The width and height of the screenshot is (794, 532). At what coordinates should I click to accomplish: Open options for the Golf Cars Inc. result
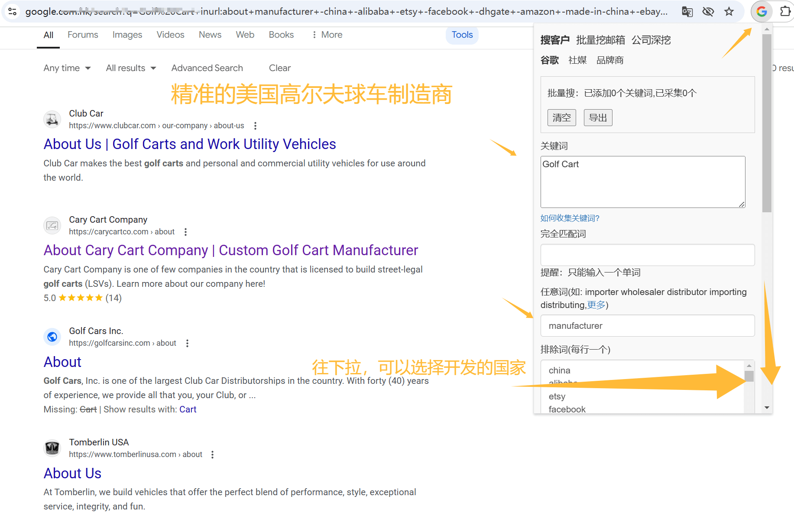click(x=187, y=343)
